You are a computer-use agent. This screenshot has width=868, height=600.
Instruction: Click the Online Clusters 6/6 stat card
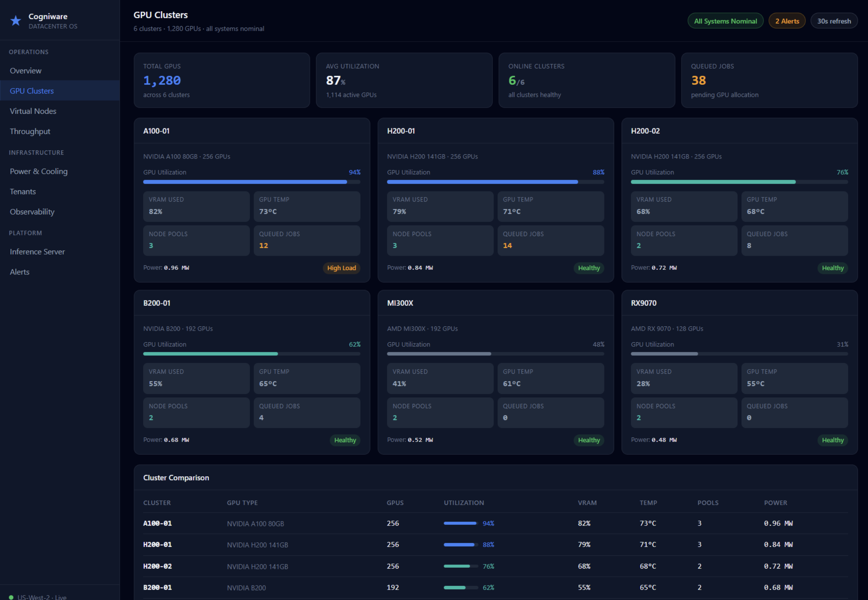coord(587,80)
